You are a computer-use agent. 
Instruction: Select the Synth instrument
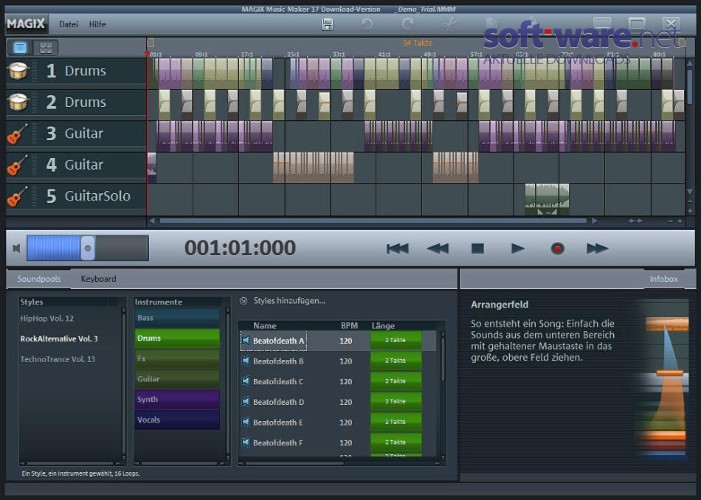click(x=177, y=399)
